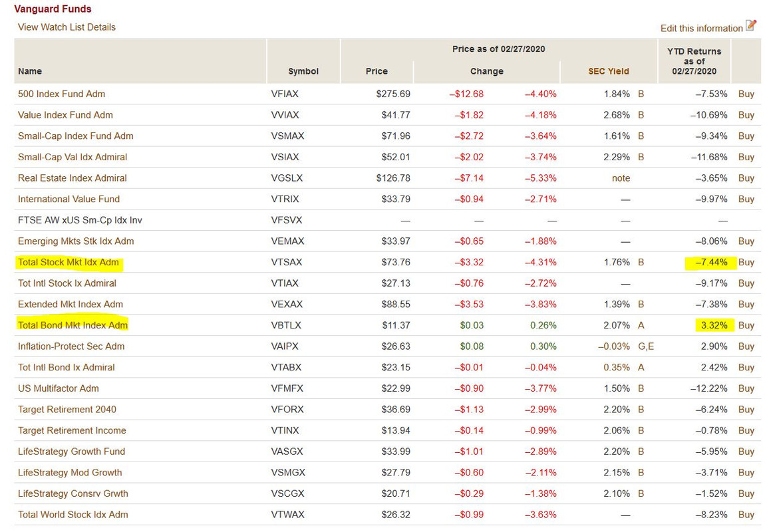Click the edit pencil icon beside Edit this information
The width and height of the screenshot is (765, 532).
(x=751, y=26)
